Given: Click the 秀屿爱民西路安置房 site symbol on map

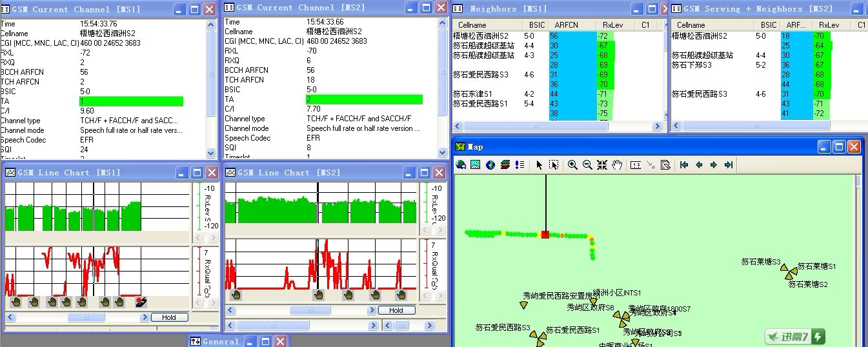Looking at the screenshot, I should click(x=523, y=305).
